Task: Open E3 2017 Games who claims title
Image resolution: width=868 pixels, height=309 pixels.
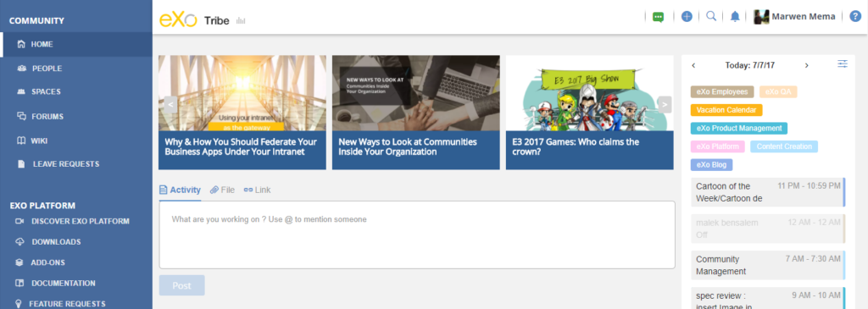Action: pyautogui.click(x=576, y=146)
